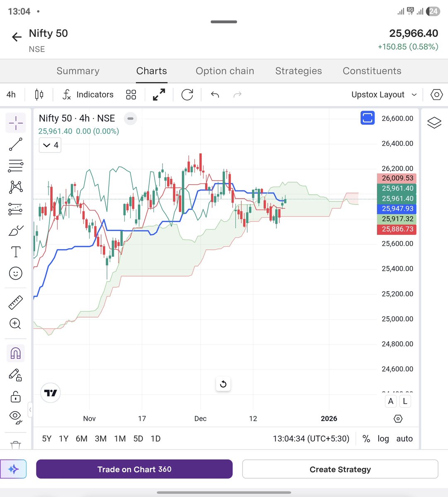Open the time axis settings hexagon icon

(398, 419)
